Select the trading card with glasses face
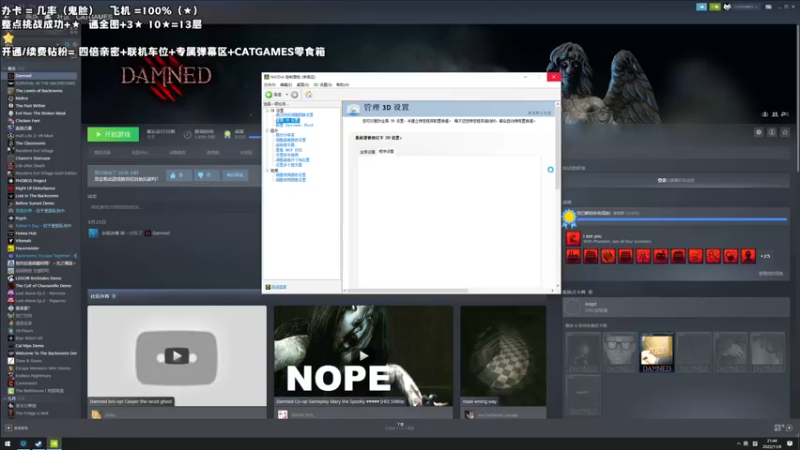 (620, 353)
